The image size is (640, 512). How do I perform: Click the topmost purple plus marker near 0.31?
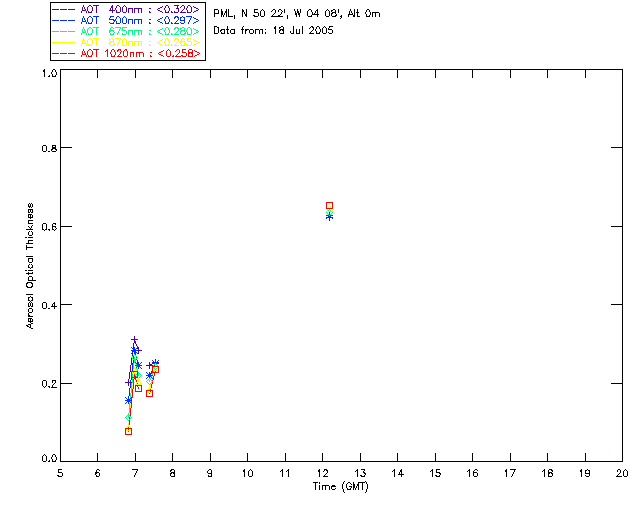pos(134,340)
